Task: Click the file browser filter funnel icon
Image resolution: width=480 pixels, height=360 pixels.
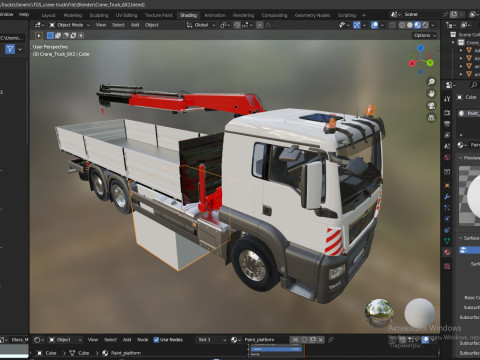Action: point(10,49)
